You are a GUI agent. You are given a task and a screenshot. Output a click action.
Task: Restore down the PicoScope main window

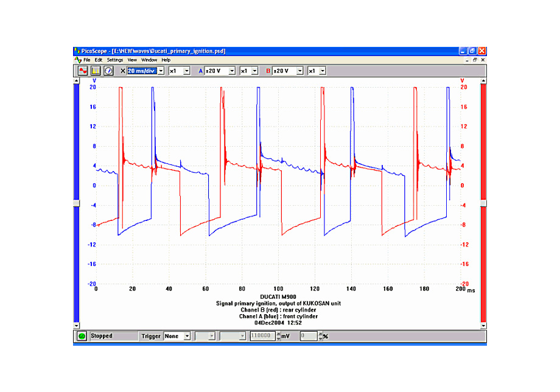472,51
